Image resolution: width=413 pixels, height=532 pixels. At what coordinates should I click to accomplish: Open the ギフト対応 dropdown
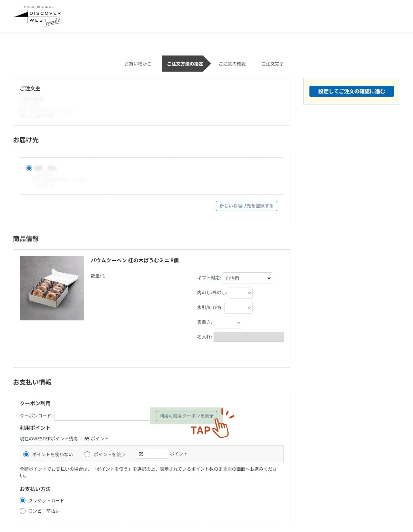(x=247, y=278)
